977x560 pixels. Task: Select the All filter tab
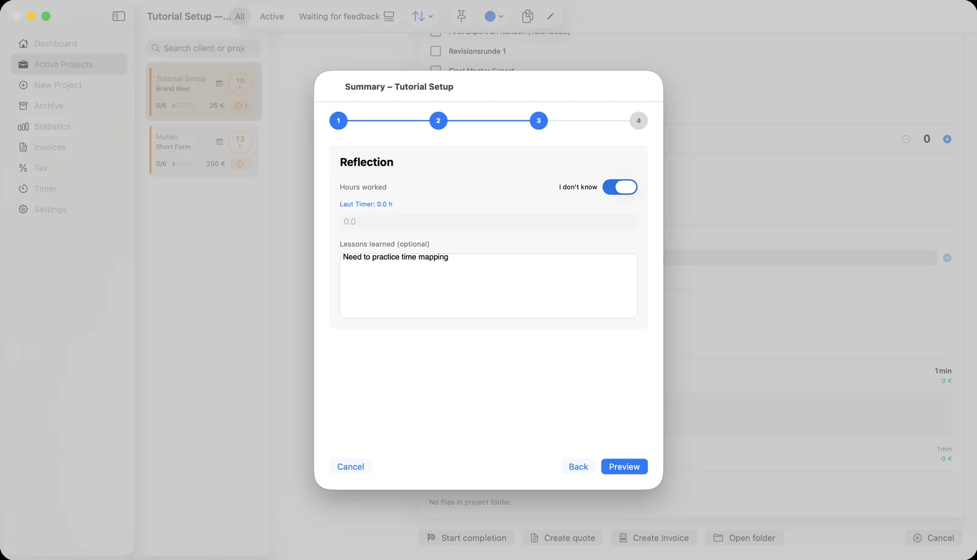click(240, 16)
